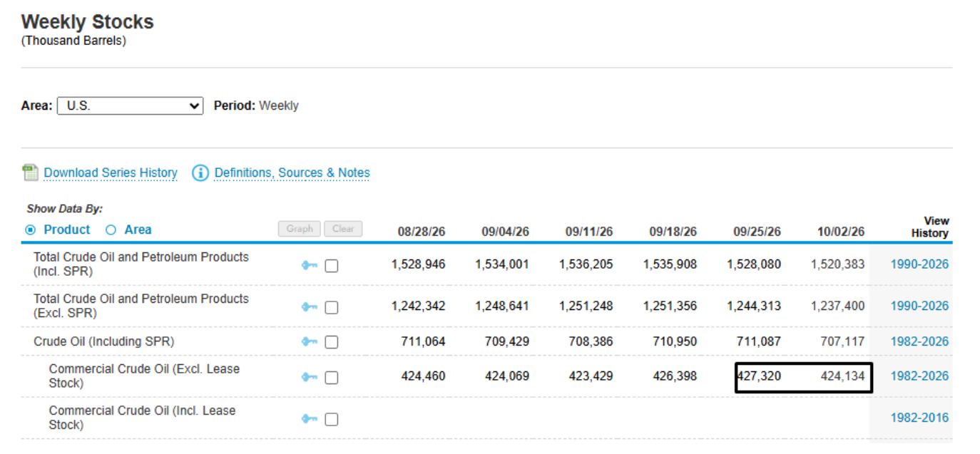980x454 pixels.
Task: Click the 08/28/26 column header
Action: tap(422, 232)
